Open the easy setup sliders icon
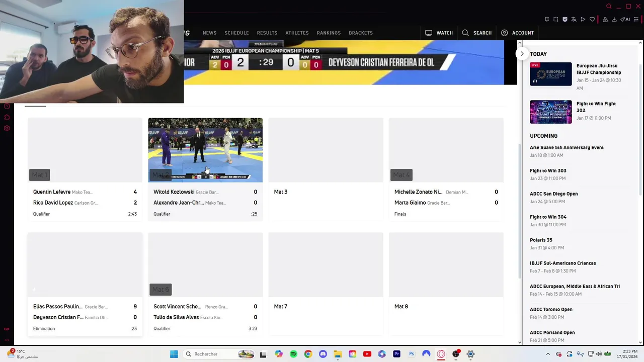Image resolution: width=644 pixels, height=362 pixels. [x=636, y=20]
